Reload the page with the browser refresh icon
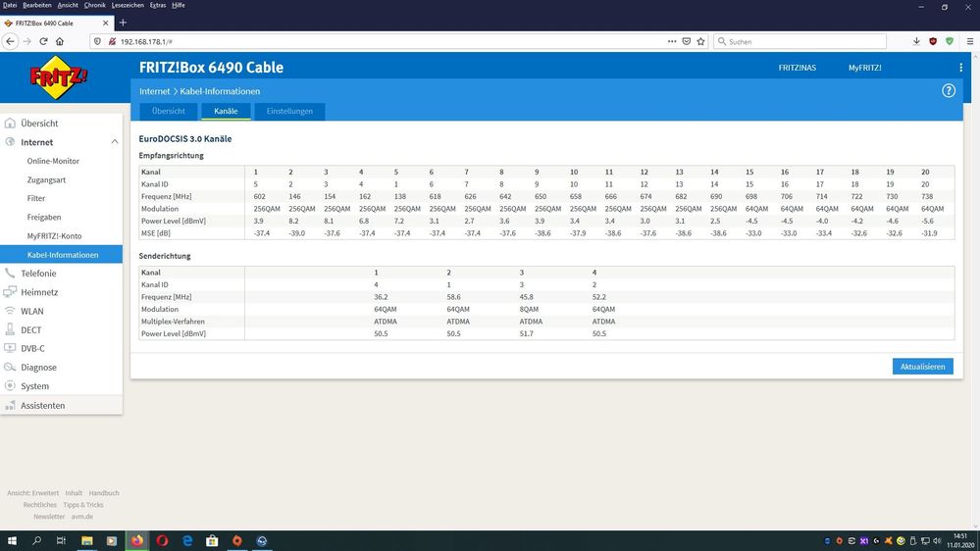The width and height of the screenshot is (980, 551). tap(43, 41)
